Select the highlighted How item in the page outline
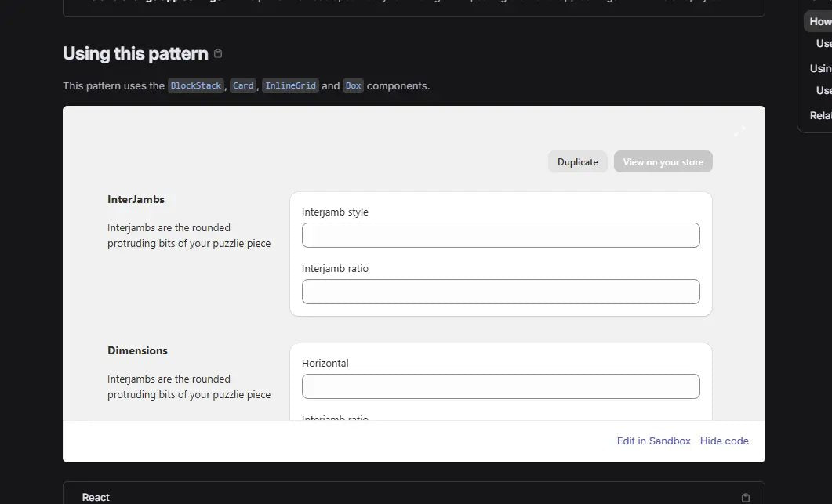 [x=820, y=22]
